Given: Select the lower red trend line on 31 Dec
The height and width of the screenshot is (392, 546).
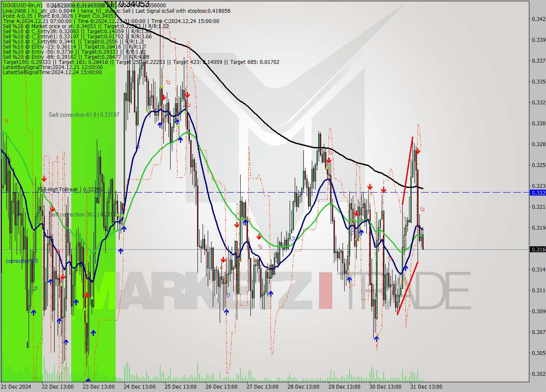Looking at the screenshot, I should pos(407,288).
